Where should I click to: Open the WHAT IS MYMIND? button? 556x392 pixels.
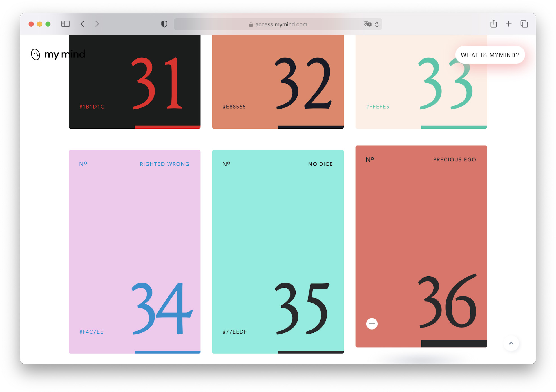click(490, 55)
